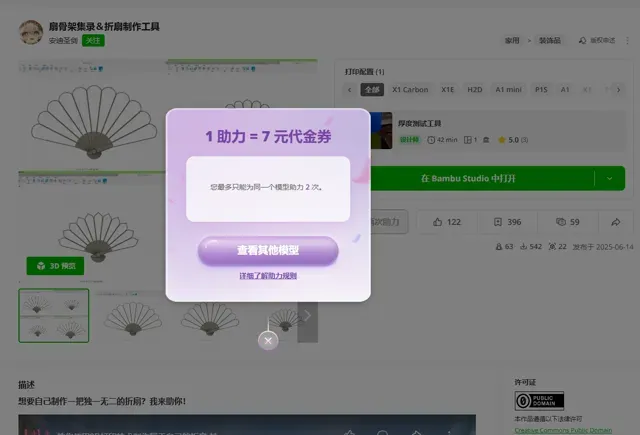
Task: Open the 详细了解助力规则 link
Action: [x=268, y=276]
